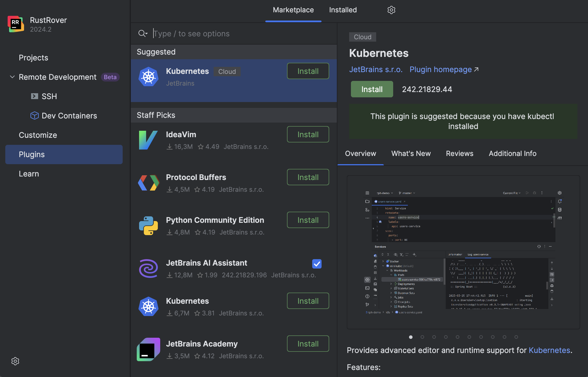Open the SSH remote development item

point(49,96)
